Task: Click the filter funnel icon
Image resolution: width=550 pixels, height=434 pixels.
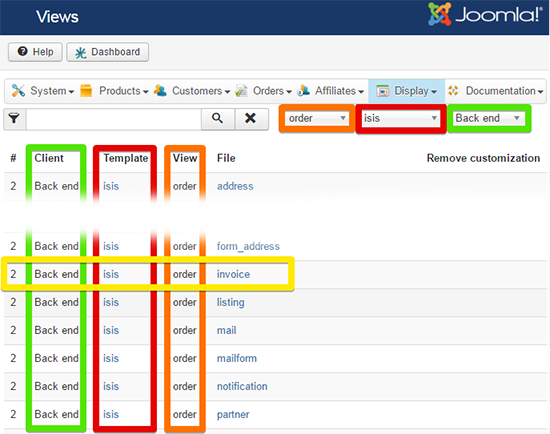Action: click(x=14, y=119)
